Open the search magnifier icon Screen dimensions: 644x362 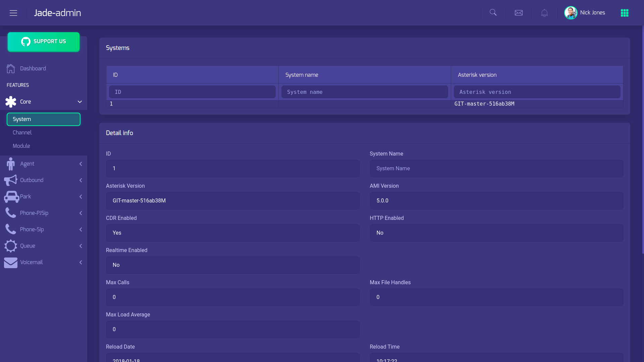[493, 13]
